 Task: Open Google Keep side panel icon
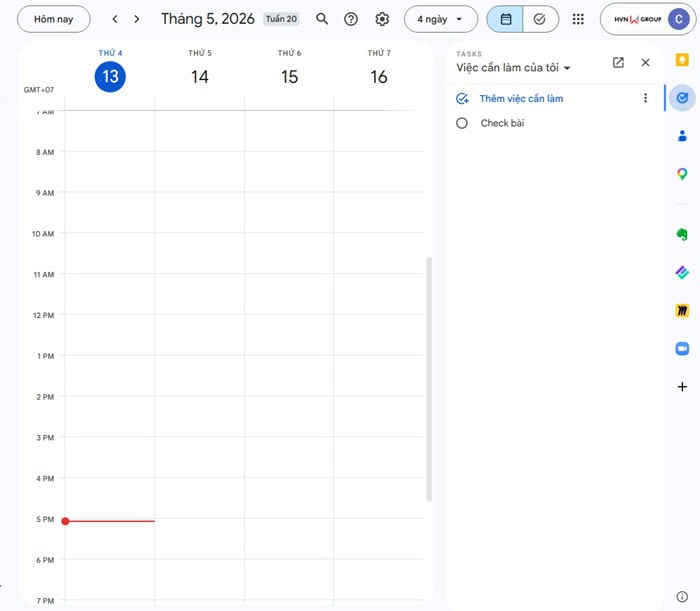tap(682, 60)
